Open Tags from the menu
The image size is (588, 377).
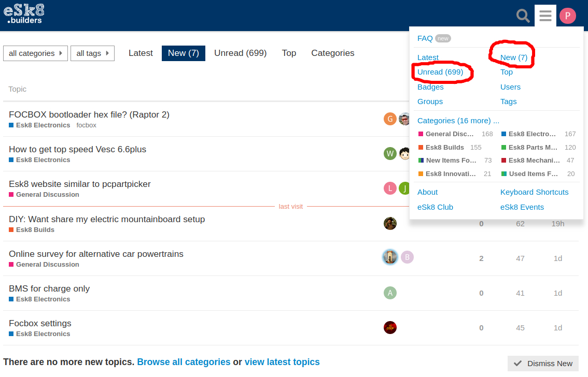(x=509, y=102)
